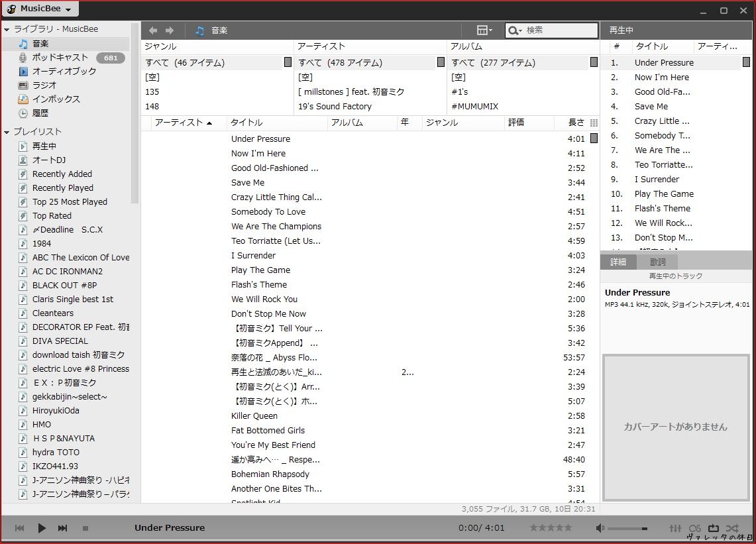Click the track list vertical scrollbar thumb
Screen dimensions: 756x544
pyautogui.click(x=594, y=138)
